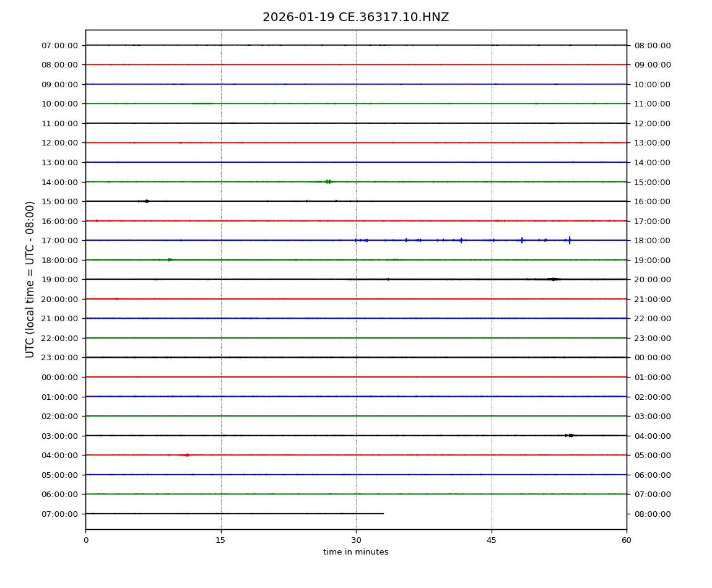Click the 'time in minutes' x-axis label
The image size is (712, 588).
pyautogui.click(x=355, y=552)
